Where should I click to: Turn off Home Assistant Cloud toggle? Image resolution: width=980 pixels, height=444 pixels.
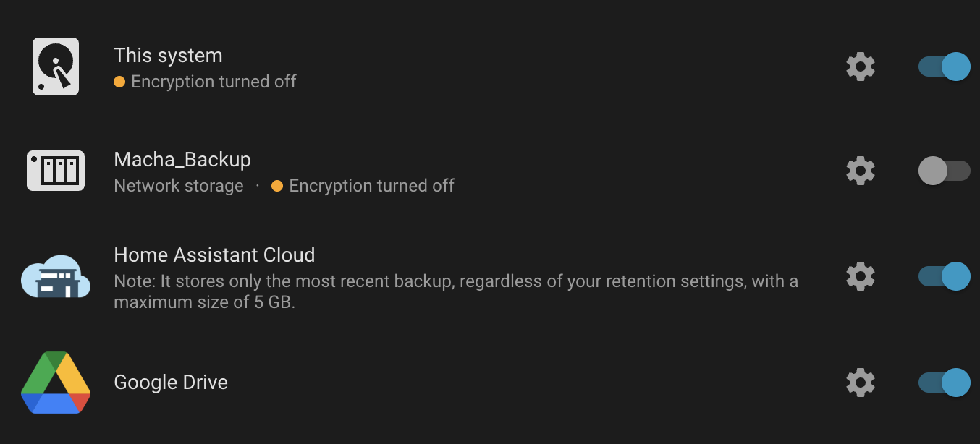pyautogui.click(x=944, y=276)
